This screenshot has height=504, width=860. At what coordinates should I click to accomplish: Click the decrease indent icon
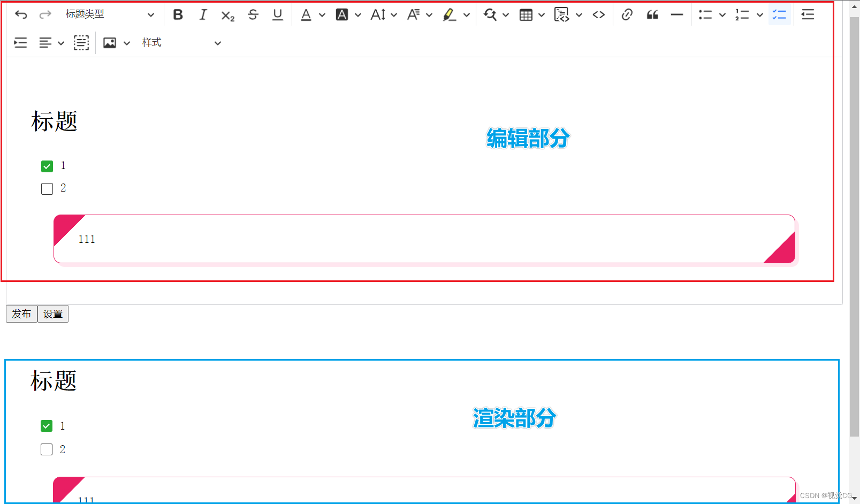pyautogui.click(x=808, y=14)
